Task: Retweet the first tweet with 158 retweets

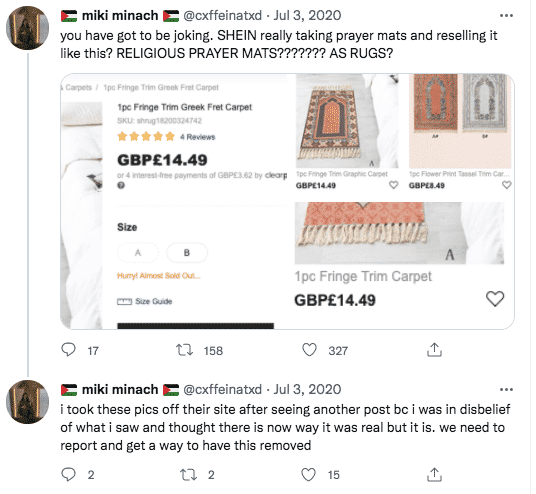Action: coord(185,350)
